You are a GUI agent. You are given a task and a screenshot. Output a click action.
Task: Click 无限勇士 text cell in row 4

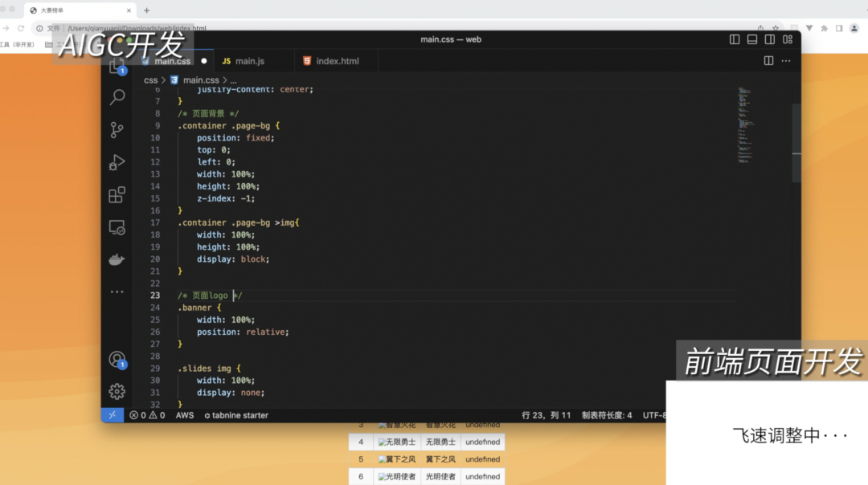click(x=440, y=442)
